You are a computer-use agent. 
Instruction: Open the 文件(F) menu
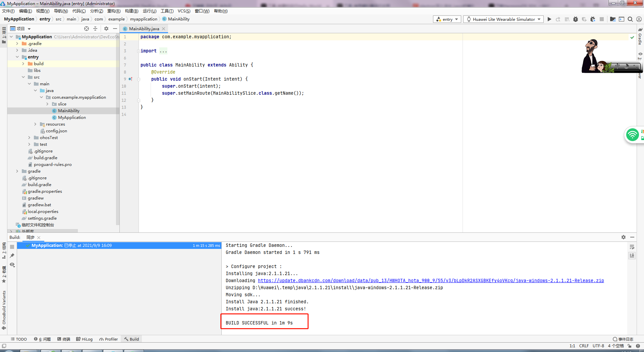8,11
